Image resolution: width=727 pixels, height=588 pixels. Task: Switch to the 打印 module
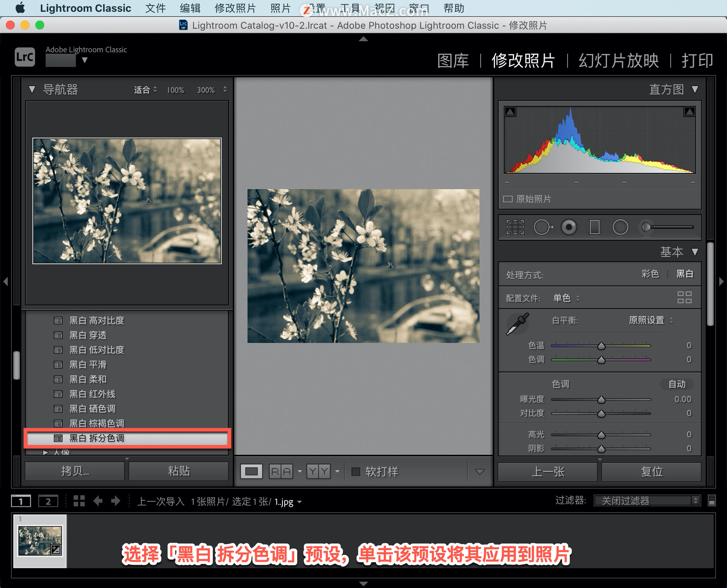pyautogui.click(x=697, y=61)
